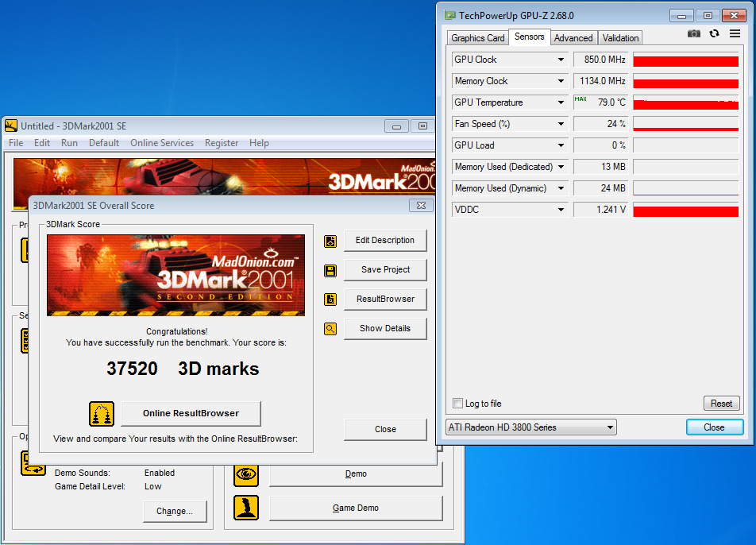Click the 1.241 V VDDC value
756x545 pixels.
point(600,210)
